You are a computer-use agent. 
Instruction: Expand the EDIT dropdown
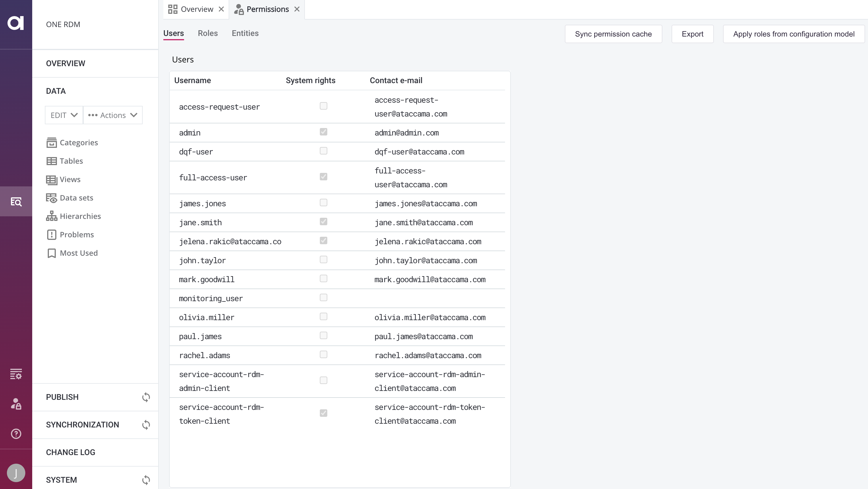click(x=63, y=115)
